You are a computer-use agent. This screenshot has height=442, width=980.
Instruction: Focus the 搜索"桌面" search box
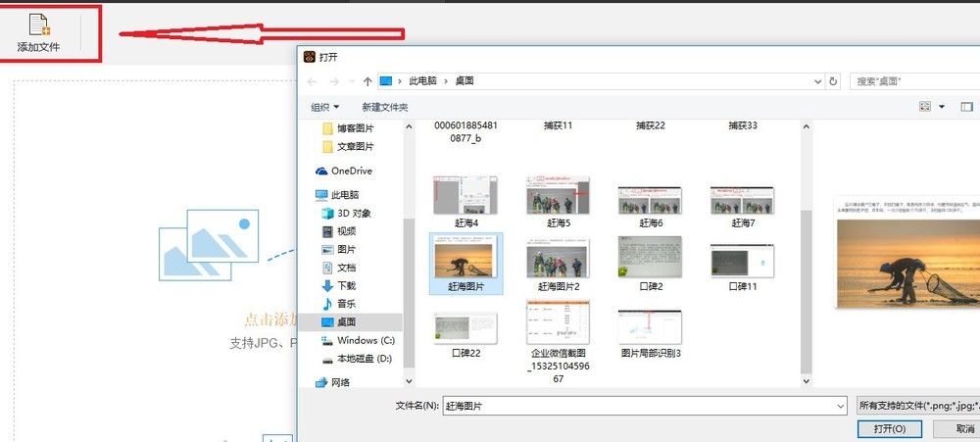[915, 81]
